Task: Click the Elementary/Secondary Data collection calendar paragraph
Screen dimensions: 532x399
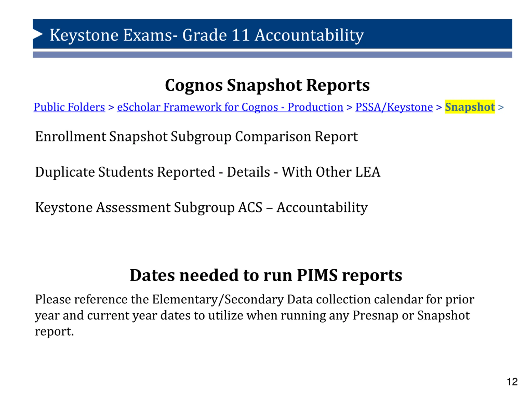Action: click(254, 315)
